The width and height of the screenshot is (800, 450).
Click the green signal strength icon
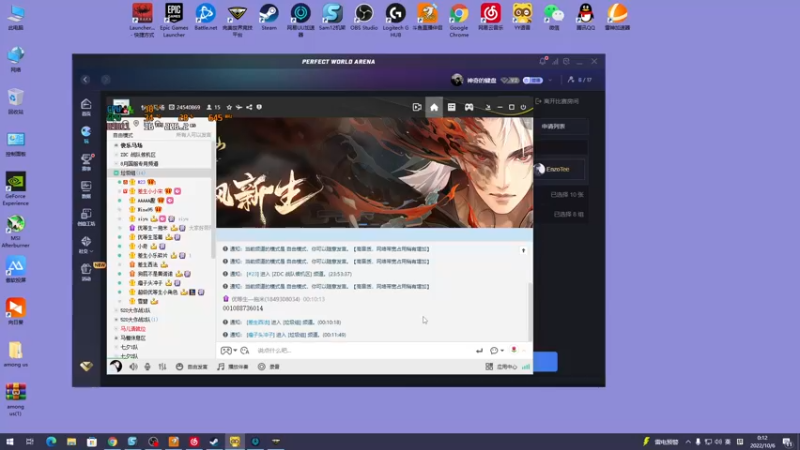(526, 366)
